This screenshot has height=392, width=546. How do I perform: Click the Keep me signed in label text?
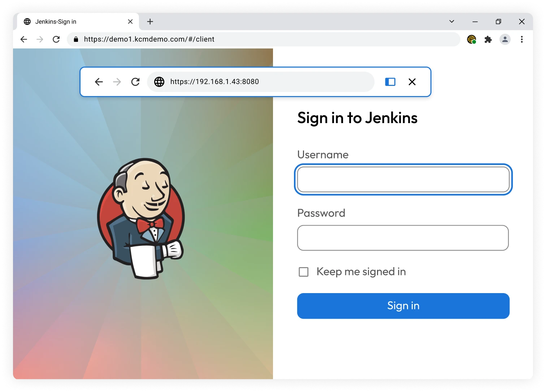coord(361,272)
